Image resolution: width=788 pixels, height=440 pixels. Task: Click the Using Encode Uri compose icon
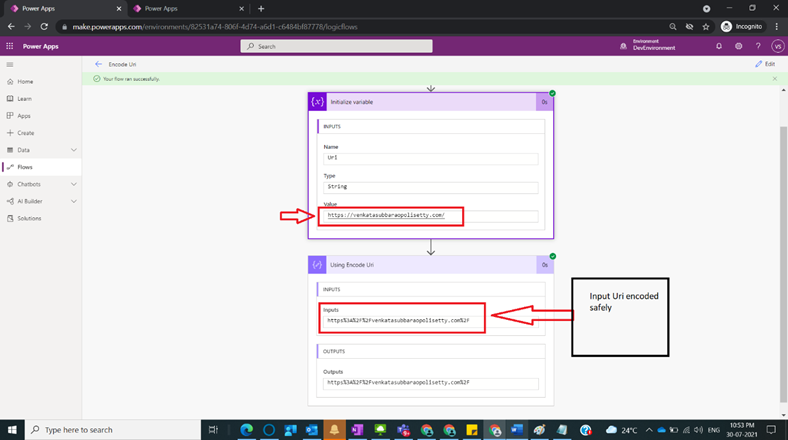click(x=317, y=265)
